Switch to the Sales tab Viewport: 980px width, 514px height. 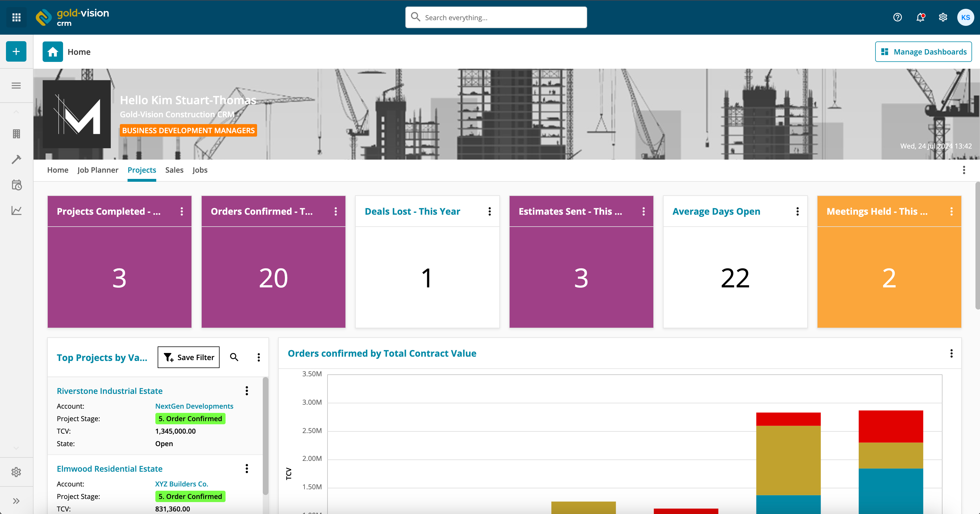point(174,170)
